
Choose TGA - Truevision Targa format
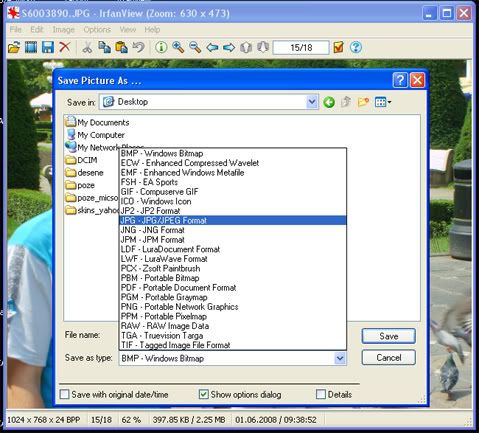click(233, 335)
